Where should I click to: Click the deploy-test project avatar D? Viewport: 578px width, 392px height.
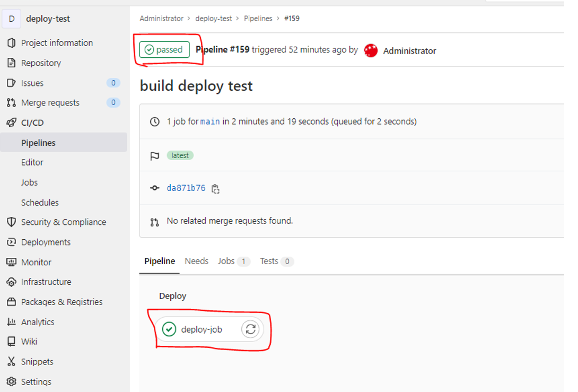12,19
